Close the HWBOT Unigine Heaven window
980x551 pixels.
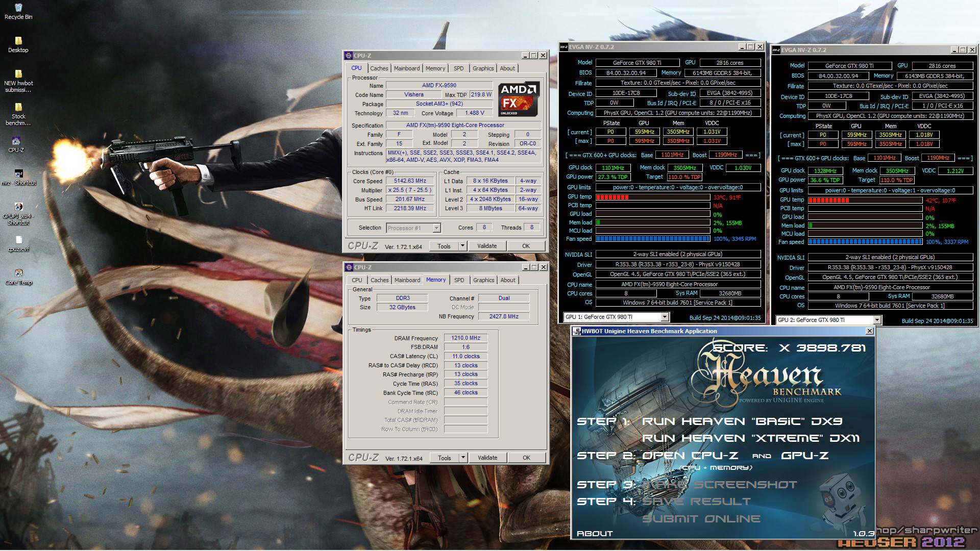(870, 331)
